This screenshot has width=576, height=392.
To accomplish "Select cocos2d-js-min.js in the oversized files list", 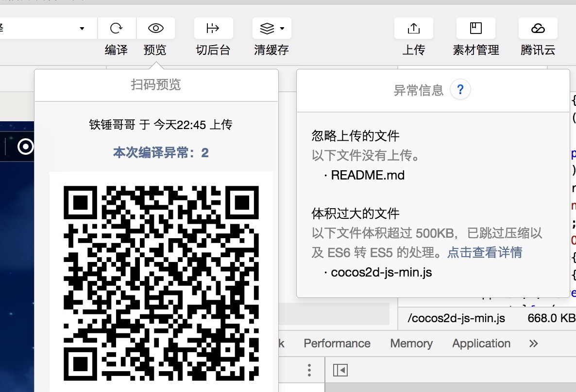I will click(381, 272).
